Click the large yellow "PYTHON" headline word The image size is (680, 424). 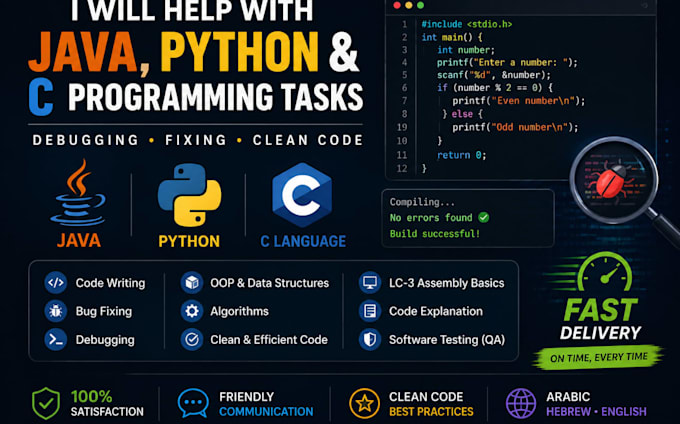pos(239,52)
